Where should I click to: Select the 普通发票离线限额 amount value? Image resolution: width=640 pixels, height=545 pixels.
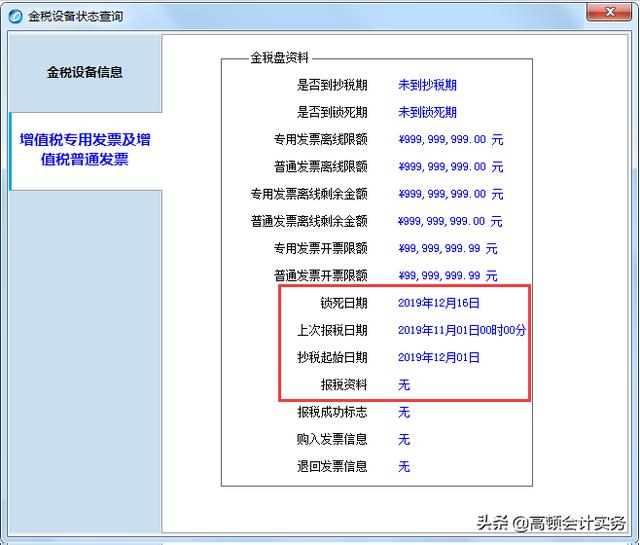point(451,167)
